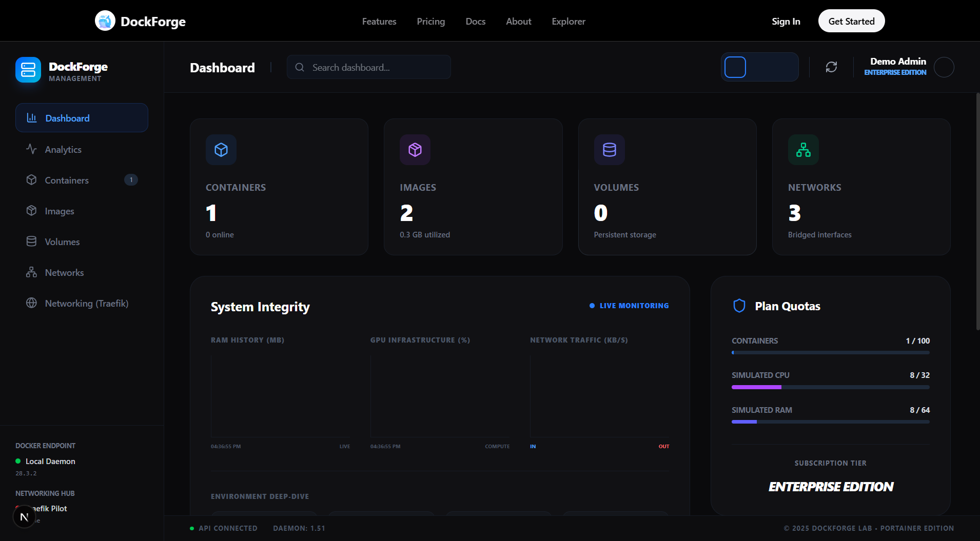Click the DockForge Management logo icon
This screenshot has height=541, width=980.
[x=28, y=69]
